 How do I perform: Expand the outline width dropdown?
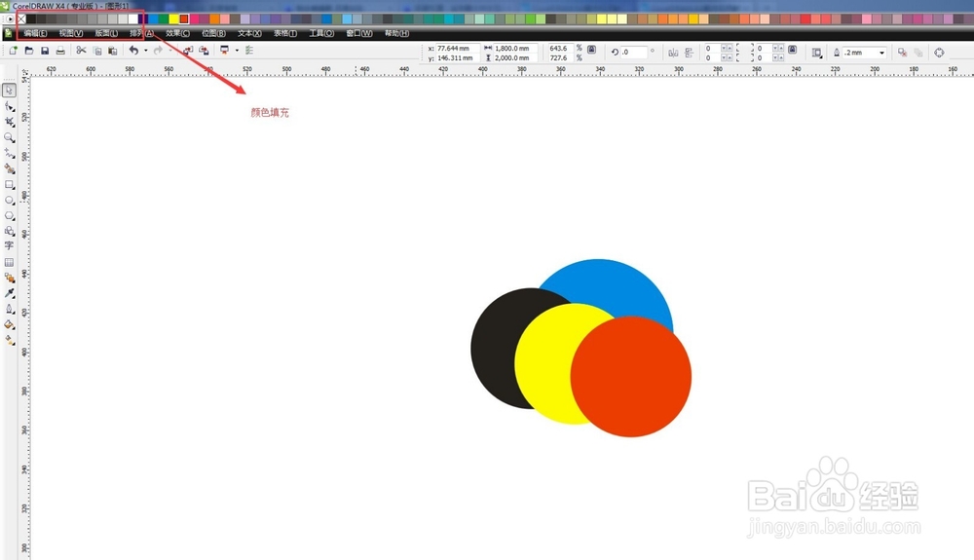point(881,53)
